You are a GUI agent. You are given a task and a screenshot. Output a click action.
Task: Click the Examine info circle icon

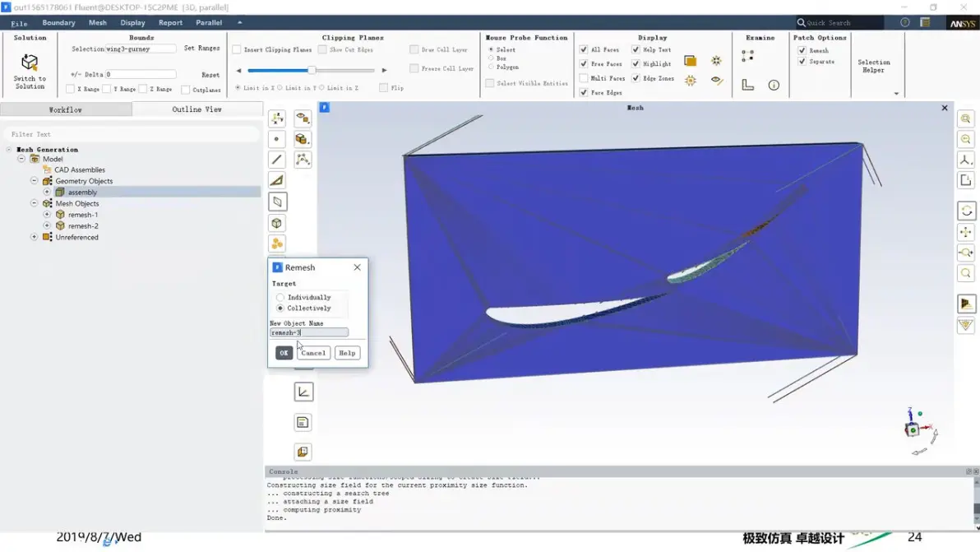pos(774,85)
